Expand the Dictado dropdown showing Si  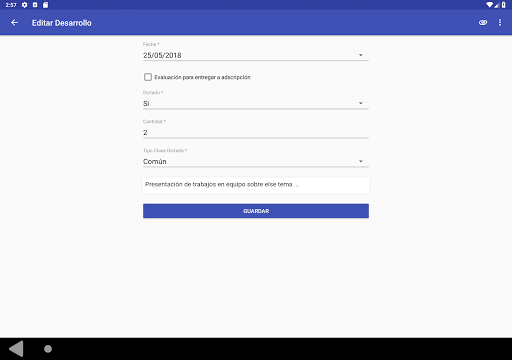pos(256,103)
